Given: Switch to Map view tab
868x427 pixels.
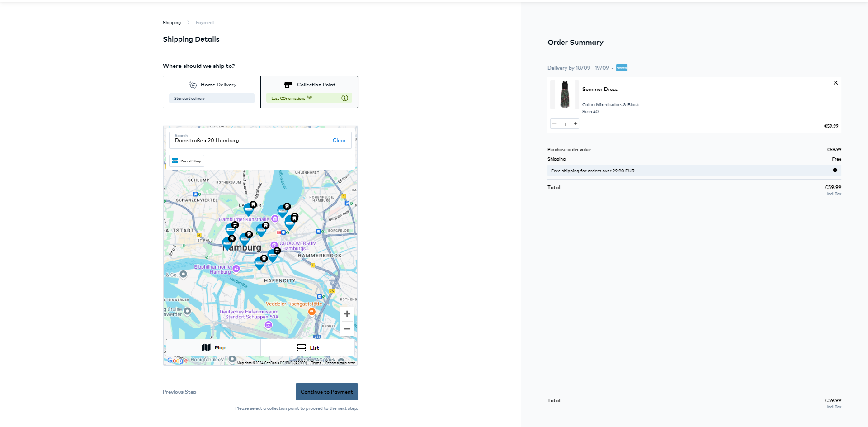Looking at the screenshot, I should tap(213, 347).
